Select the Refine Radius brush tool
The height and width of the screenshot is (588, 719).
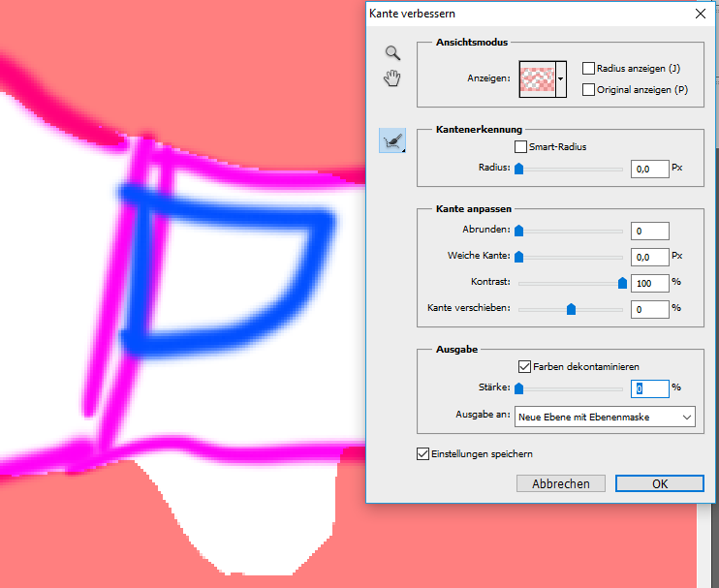pos(392,140)
